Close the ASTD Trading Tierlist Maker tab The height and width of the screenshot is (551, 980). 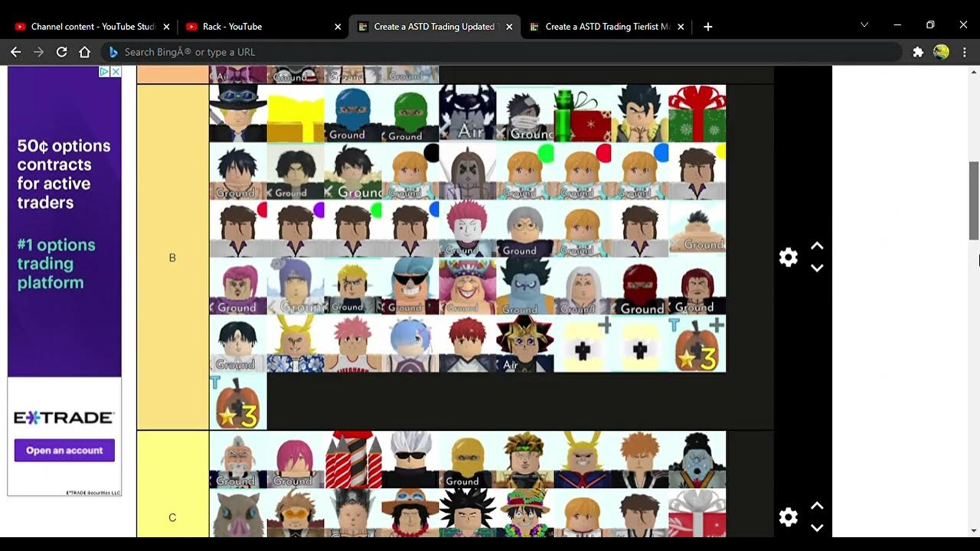coord(681,27)
